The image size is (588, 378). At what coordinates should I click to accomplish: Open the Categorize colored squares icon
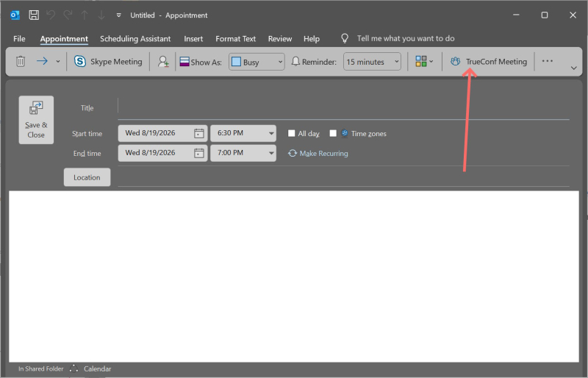(424, 61)
